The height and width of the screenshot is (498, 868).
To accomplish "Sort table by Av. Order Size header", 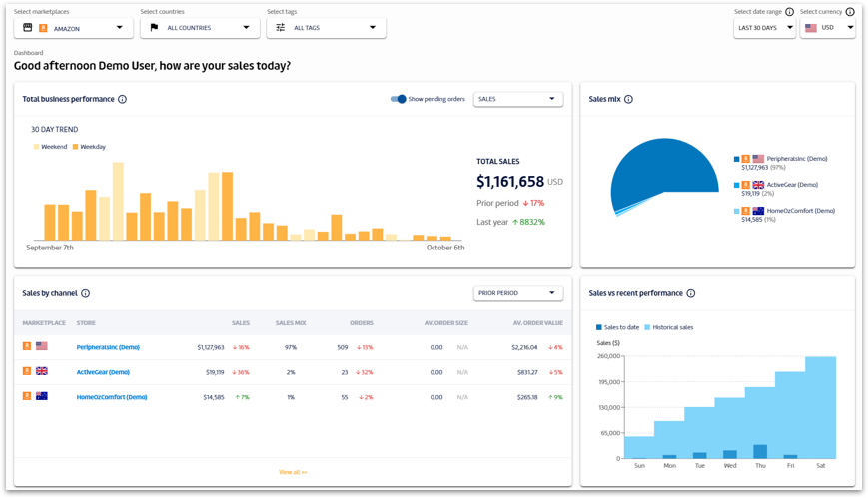I will tap(446, 323).
